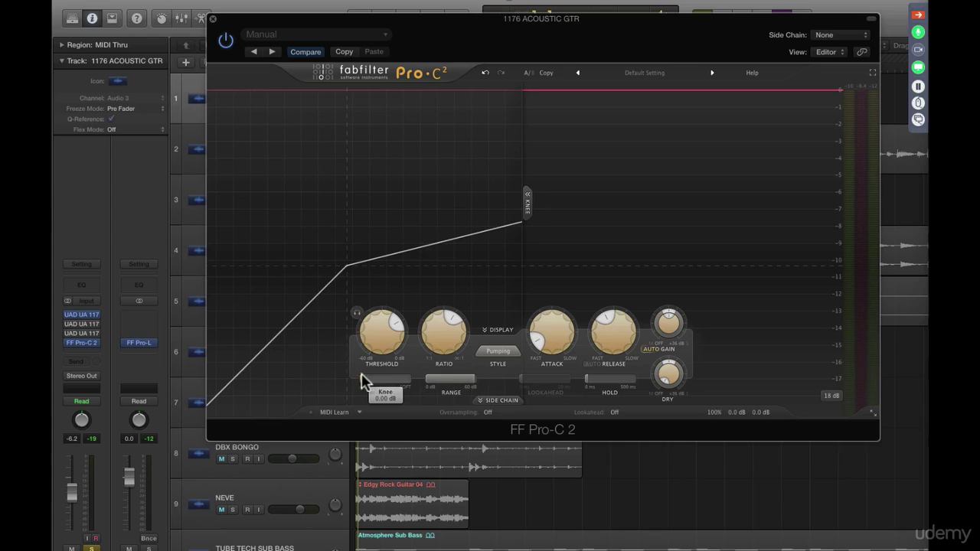Open the Mixer faders icon
The height and width of the screenshot is (551, 980).
pos(182,18)
